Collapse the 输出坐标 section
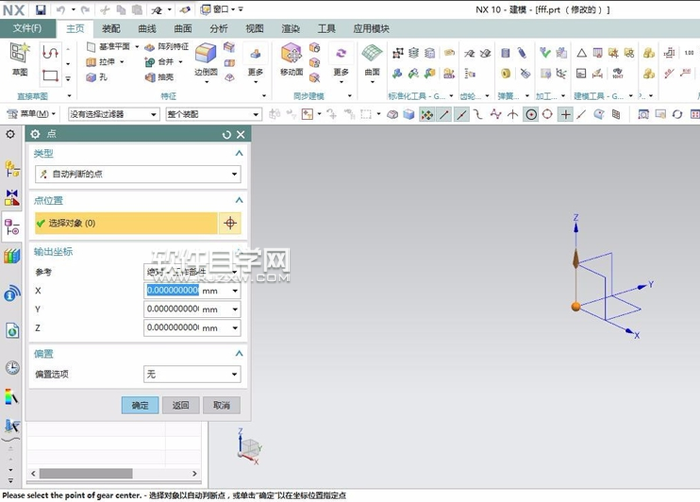 [x=239, y=251]
